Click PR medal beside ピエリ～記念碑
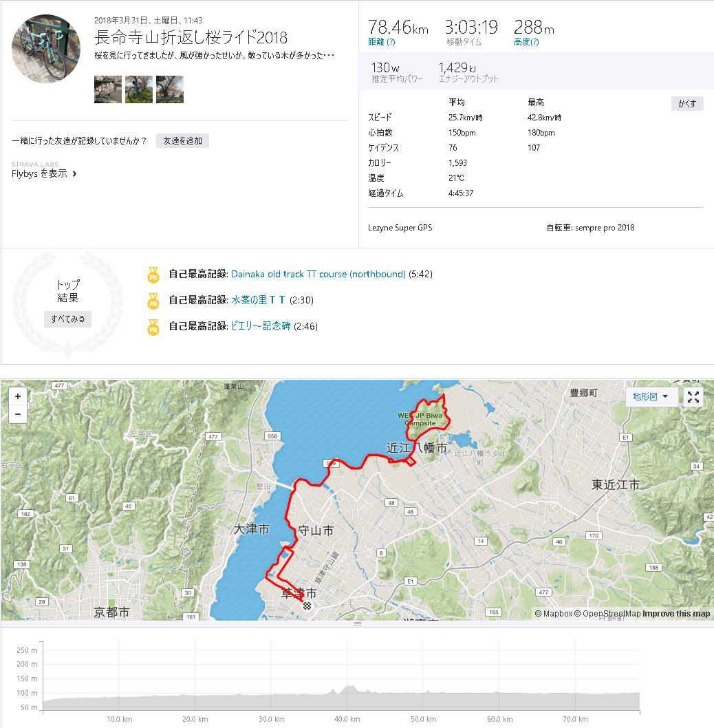 (x=153, y=327)
